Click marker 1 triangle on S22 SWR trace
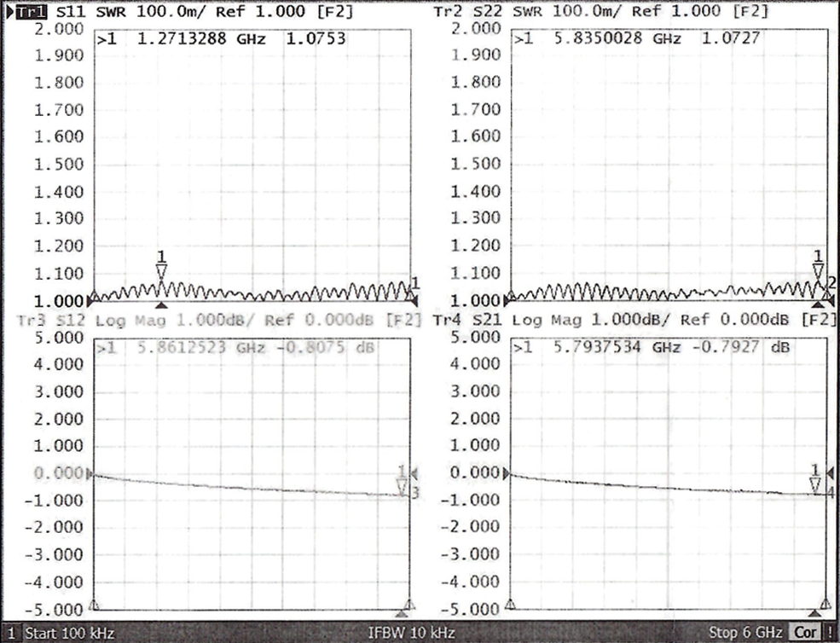This screenshot has height=643, width=840. (818, 271)
